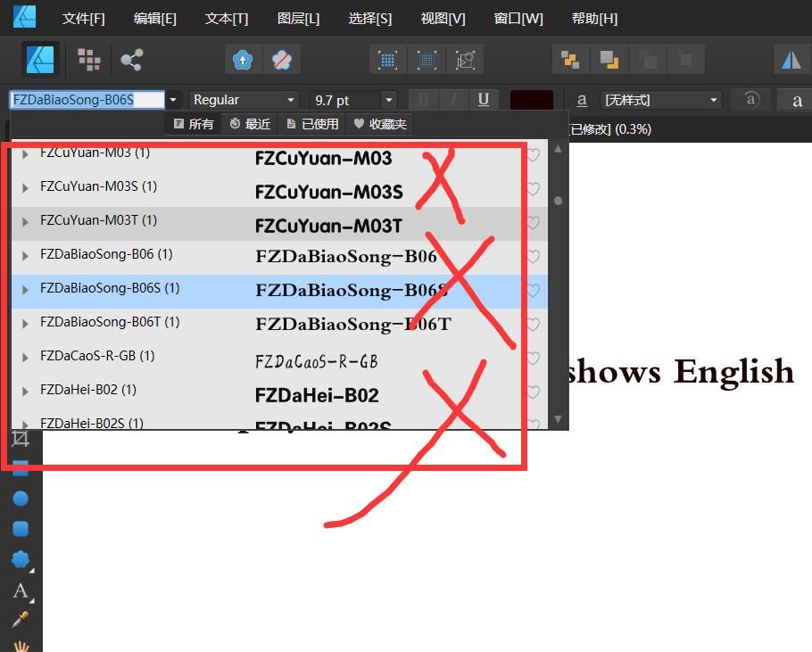This screenshot has height=652, width=812.
Task: Choose the FZCuYuan-M03T (1) font row
Action: pyautogui.click(x=279, y=223)
